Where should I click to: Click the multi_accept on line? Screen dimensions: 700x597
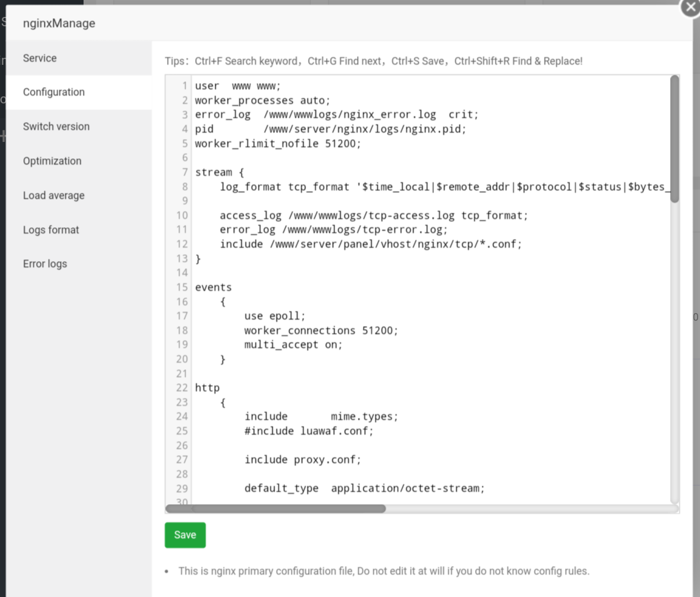tap(293, 345)
